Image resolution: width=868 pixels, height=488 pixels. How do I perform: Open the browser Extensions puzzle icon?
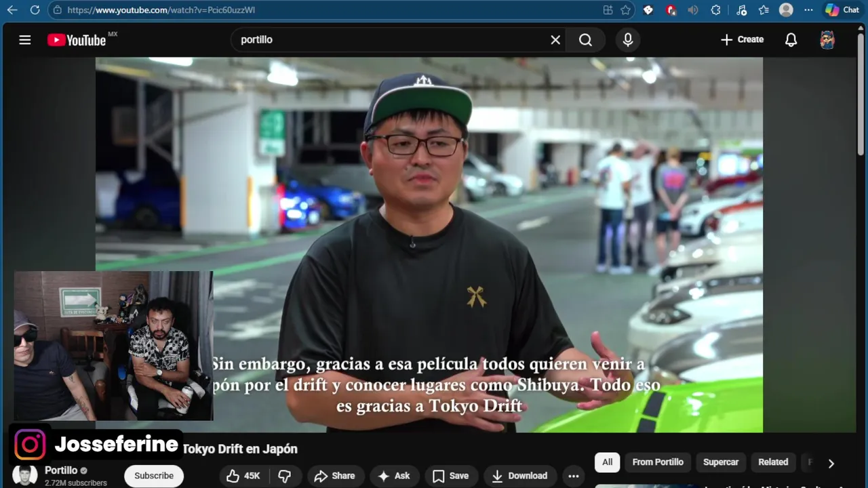[715, 10]
